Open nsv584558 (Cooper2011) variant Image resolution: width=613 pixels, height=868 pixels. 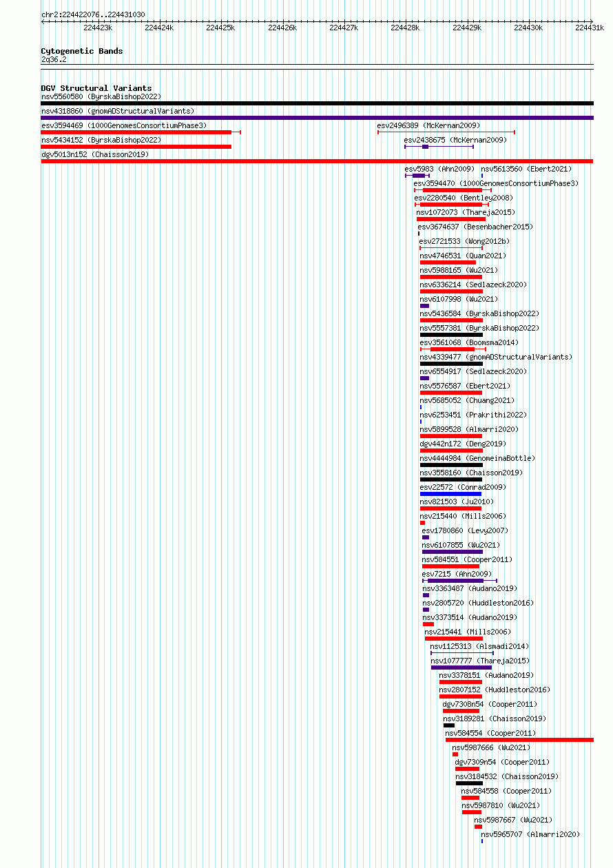click(506, 791)
